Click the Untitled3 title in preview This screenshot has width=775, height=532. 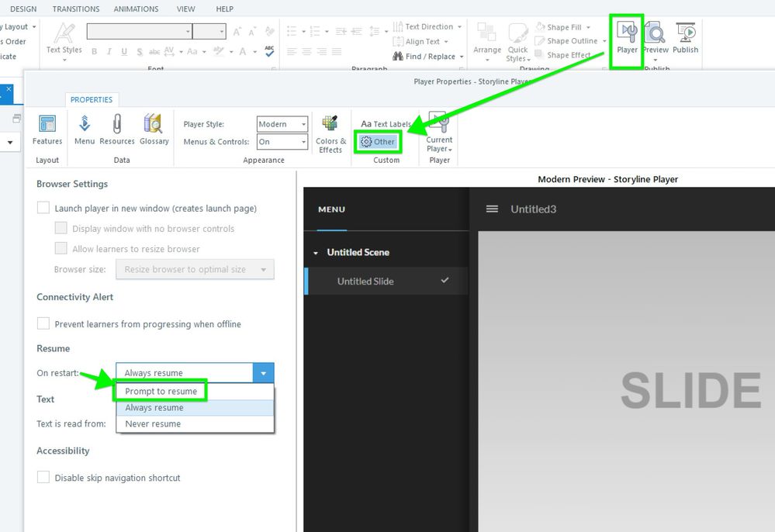tap(533, 209)
